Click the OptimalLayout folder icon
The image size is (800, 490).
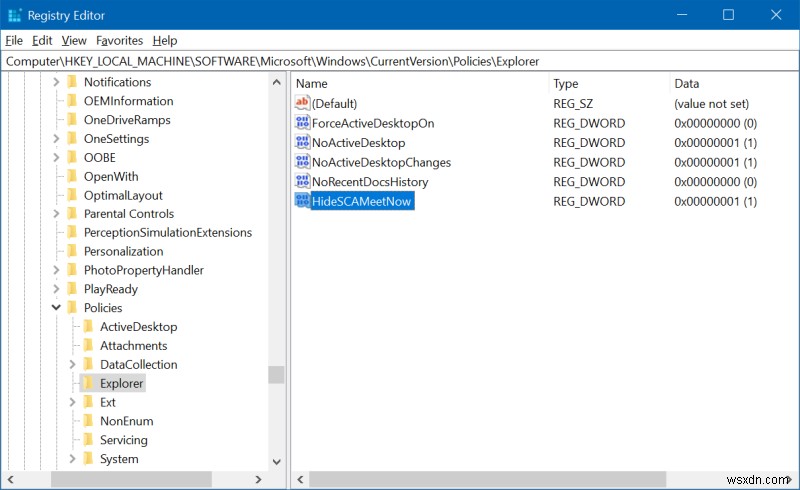(x=72, y=195)
